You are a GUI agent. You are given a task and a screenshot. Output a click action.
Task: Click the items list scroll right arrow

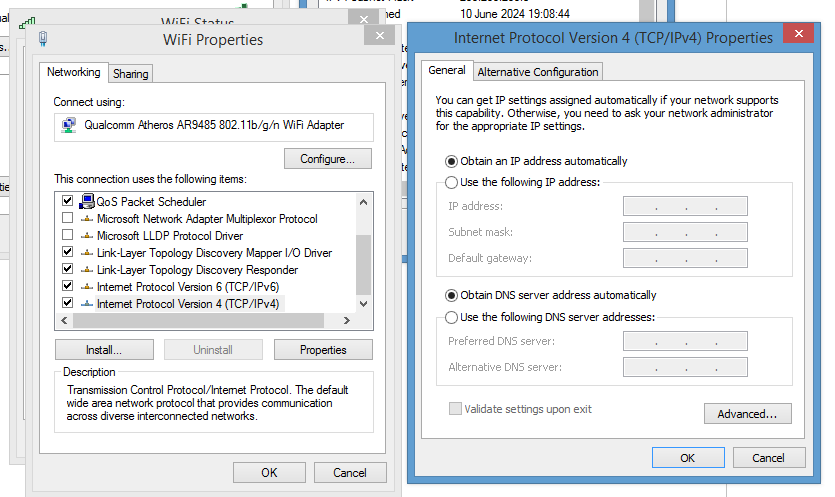tap(347, 321)
